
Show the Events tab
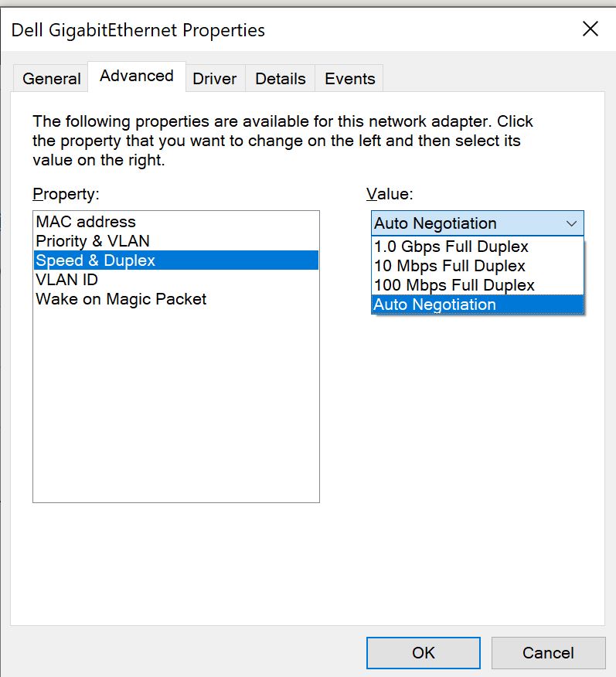pos(349,79)
